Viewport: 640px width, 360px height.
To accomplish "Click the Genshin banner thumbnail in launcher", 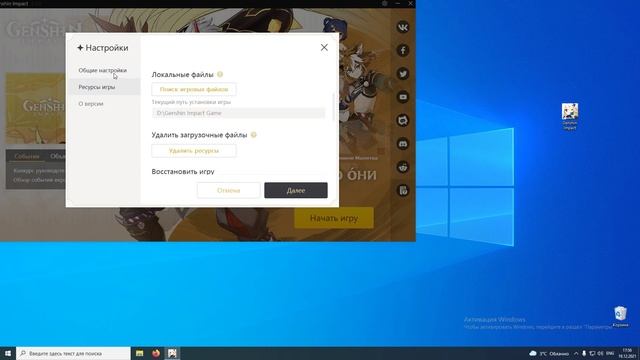I will coord(36,108).
